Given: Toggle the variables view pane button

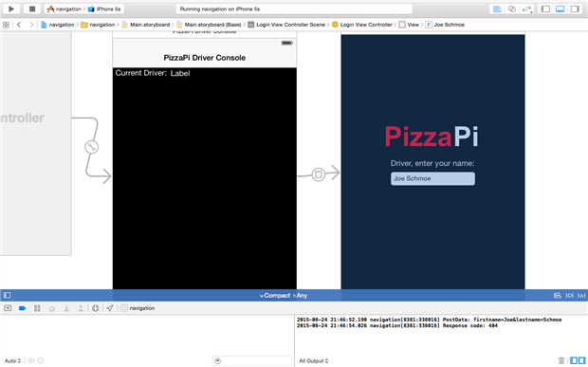Looking at the screenshot, I should (574, 360).
